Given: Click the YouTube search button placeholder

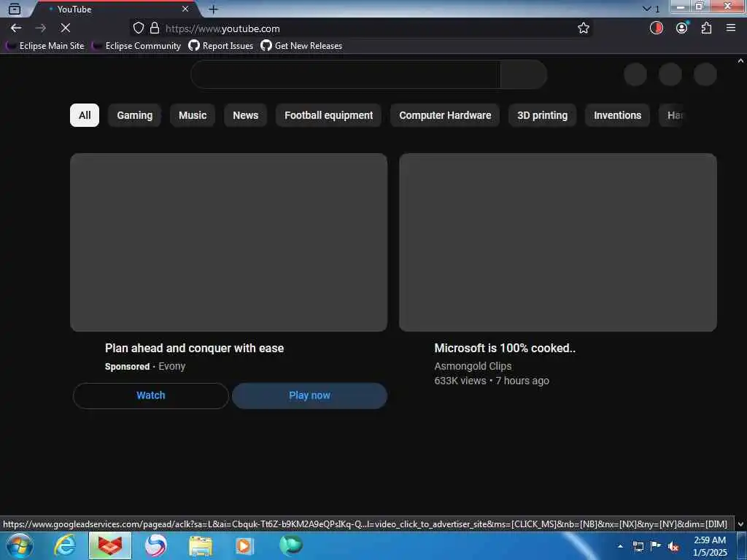Looking at the screenshot, I should click(523, 74).
